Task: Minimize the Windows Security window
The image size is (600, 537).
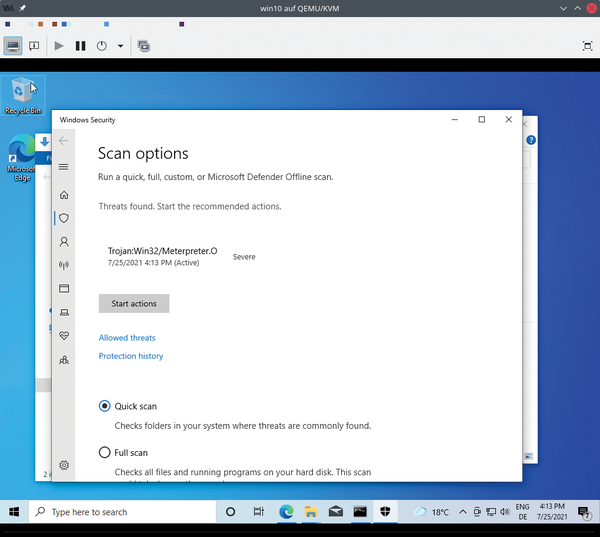Action: [455, 119]
